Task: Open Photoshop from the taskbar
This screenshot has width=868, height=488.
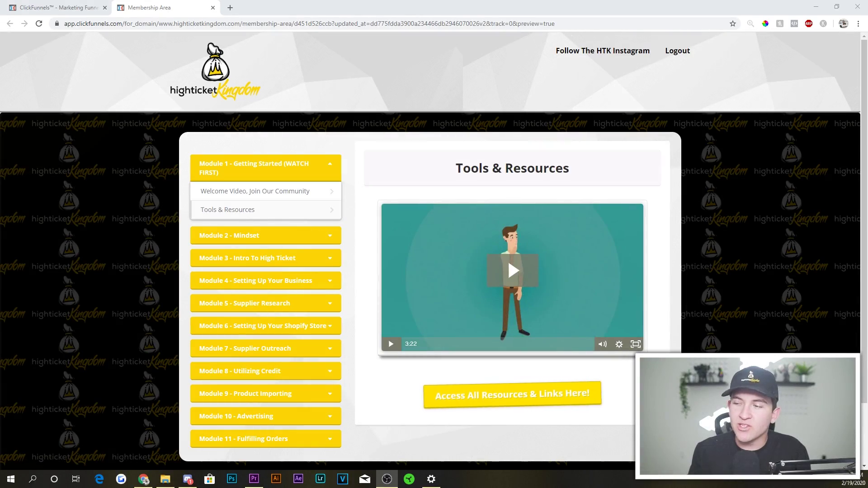Action: (231, 479)
